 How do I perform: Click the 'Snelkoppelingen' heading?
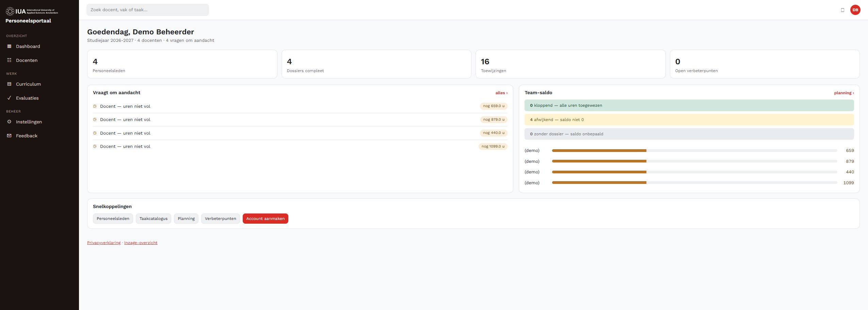tap(112, 206)
